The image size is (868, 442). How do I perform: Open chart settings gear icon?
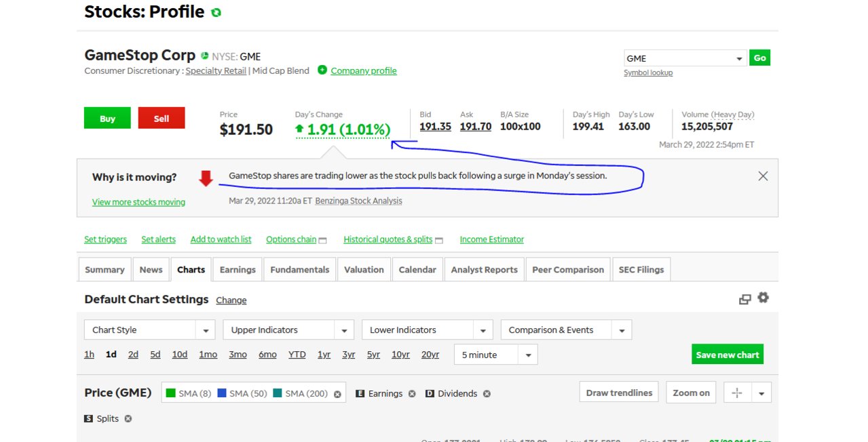(763, 298)
